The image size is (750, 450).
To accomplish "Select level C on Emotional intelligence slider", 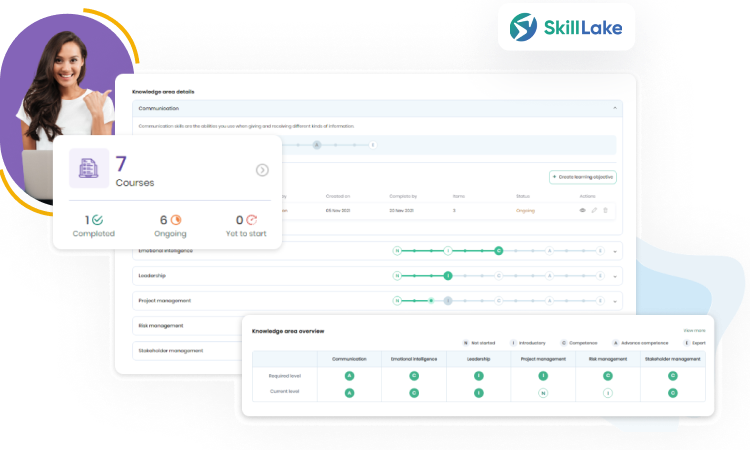I will click(499, 251).
